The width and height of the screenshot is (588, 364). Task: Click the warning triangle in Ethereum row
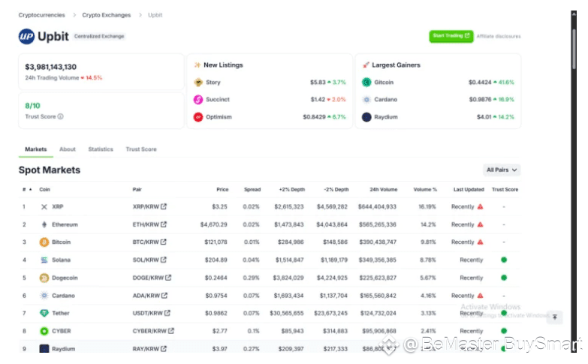(x=480, y=224)
